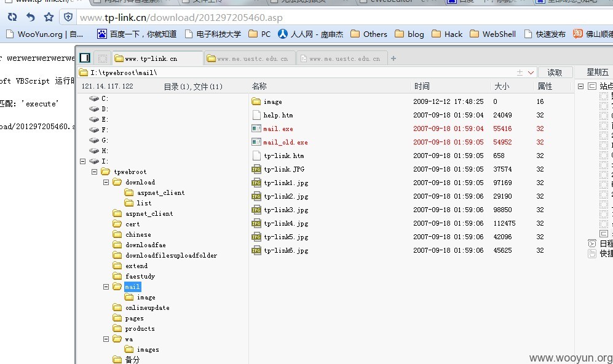Select drive C: in the tree

click(99, 98)
